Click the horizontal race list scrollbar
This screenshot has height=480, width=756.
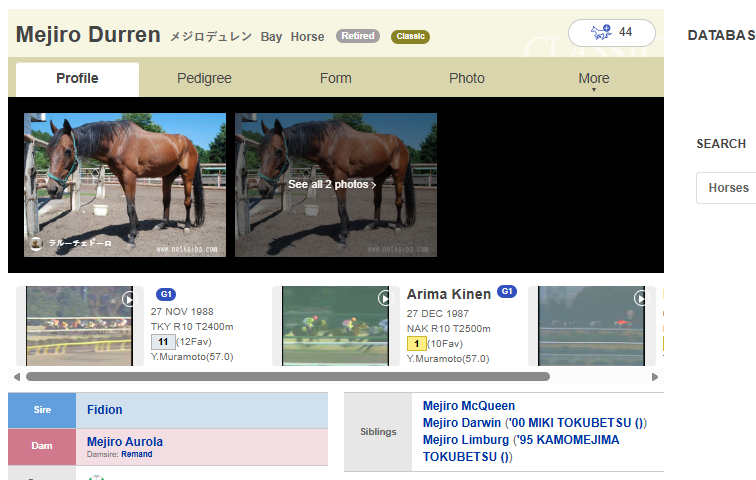coord(288,377)
